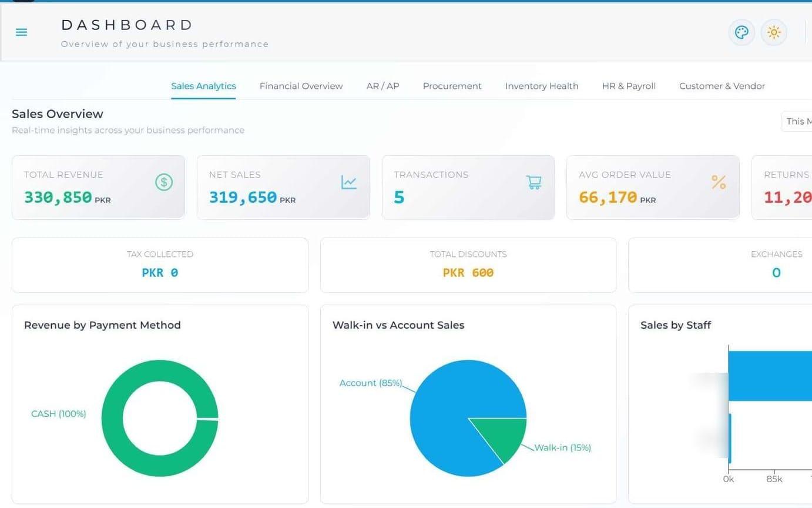Open the Financial Overview tab
The image size is (812, 508).
(301, 86)
